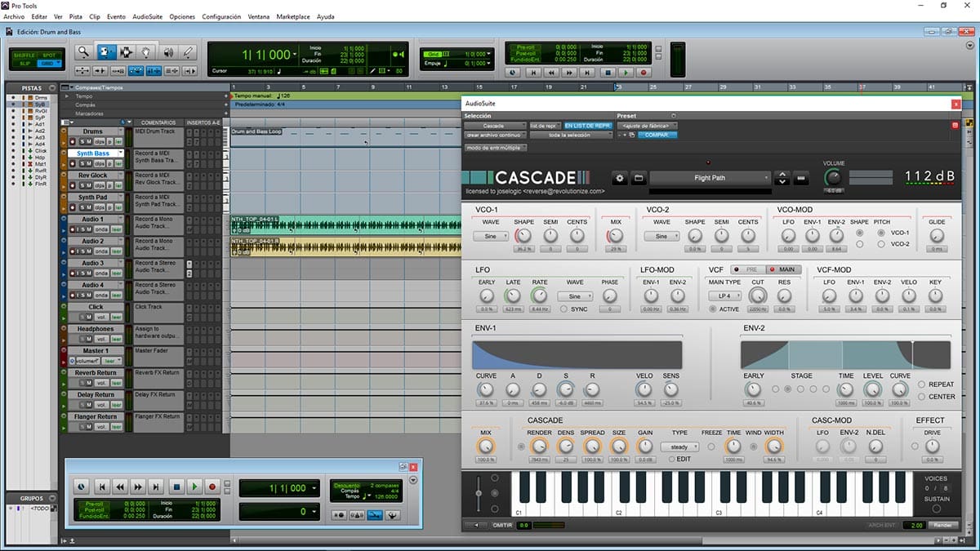Enable the LFO SYNC radio button

563,309
